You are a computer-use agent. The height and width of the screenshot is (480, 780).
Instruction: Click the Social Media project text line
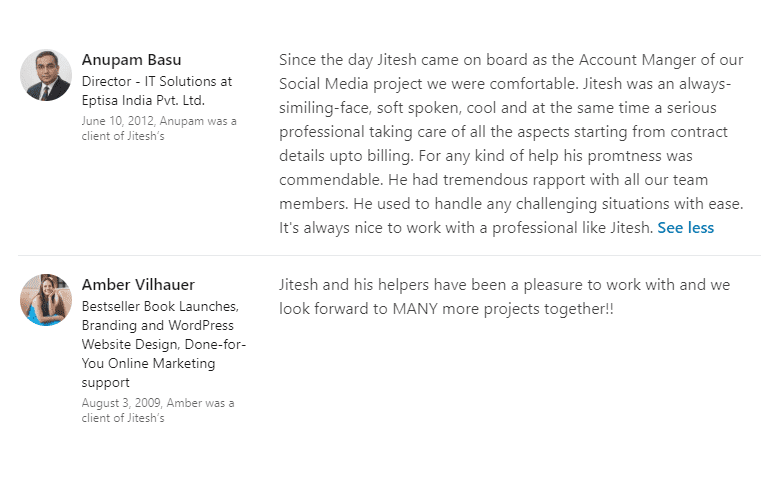(505, 84)
